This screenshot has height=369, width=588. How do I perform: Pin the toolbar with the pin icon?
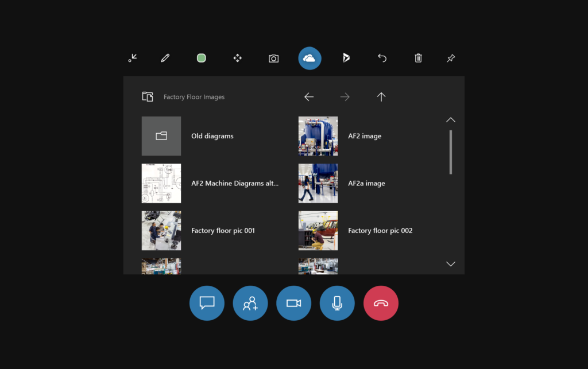[451, 58]
